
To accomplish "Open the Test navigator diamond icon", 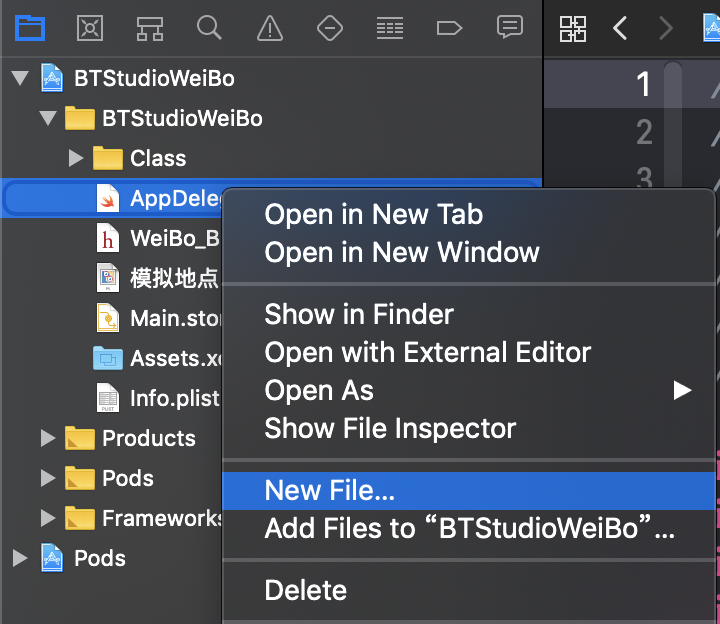I will [330, 28].
